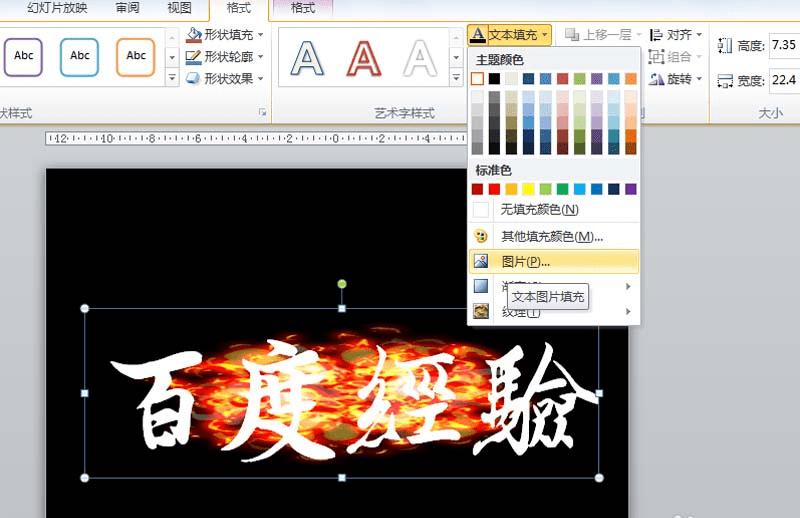Screen dimensions: 800x518
Task: Pick the white theme color swatch
Action: coord(477,79)
